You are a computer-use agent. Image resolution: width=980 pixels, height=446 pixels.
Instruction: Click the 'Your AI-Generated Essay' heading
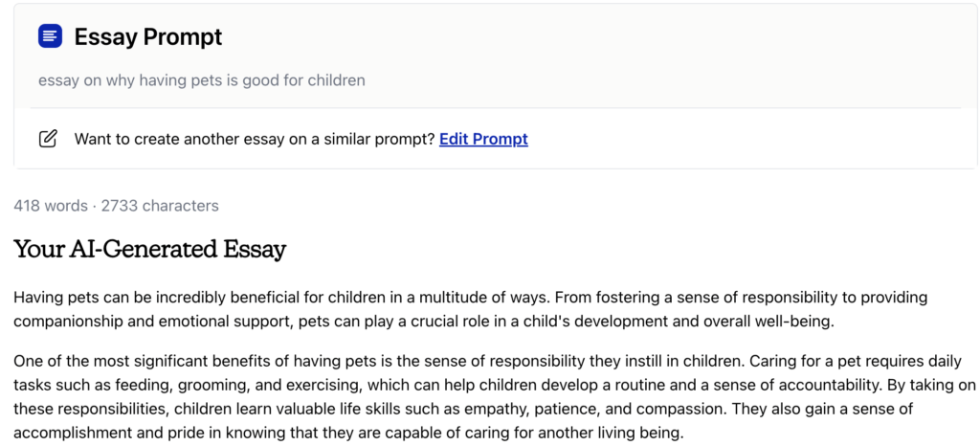point(150,249)
